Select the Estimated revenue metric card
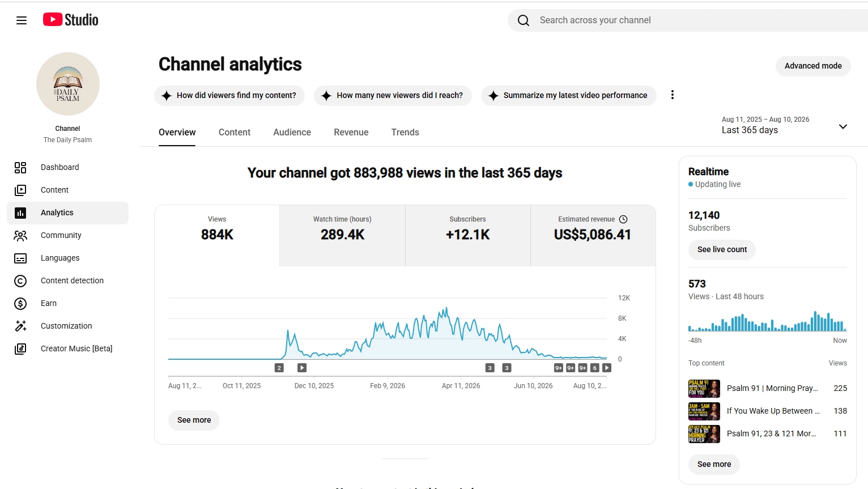The height and width of the screenshot is (489, 868). point(593,236)
